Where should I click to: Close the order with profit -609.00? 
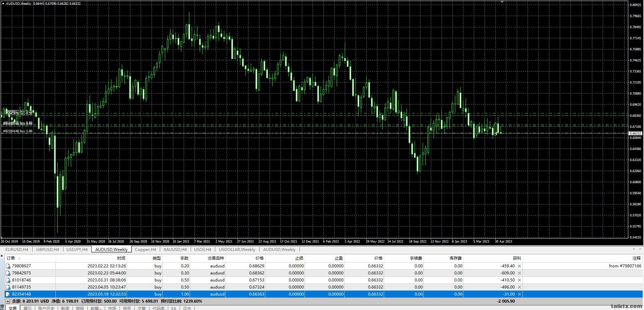click(519, 273)
